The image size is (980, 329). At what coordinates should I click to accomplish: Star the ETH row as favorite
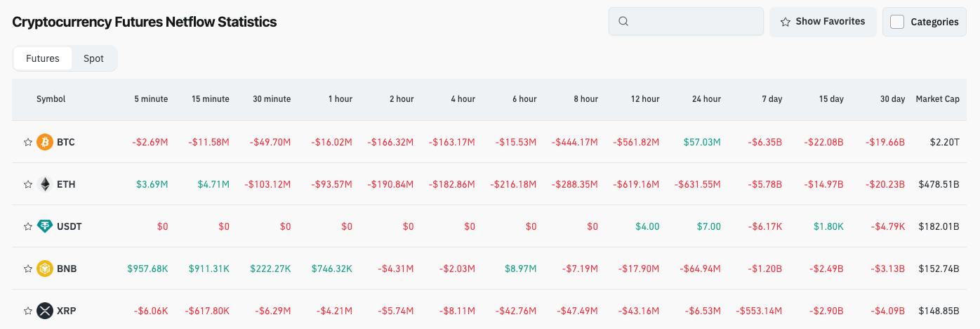28,184
